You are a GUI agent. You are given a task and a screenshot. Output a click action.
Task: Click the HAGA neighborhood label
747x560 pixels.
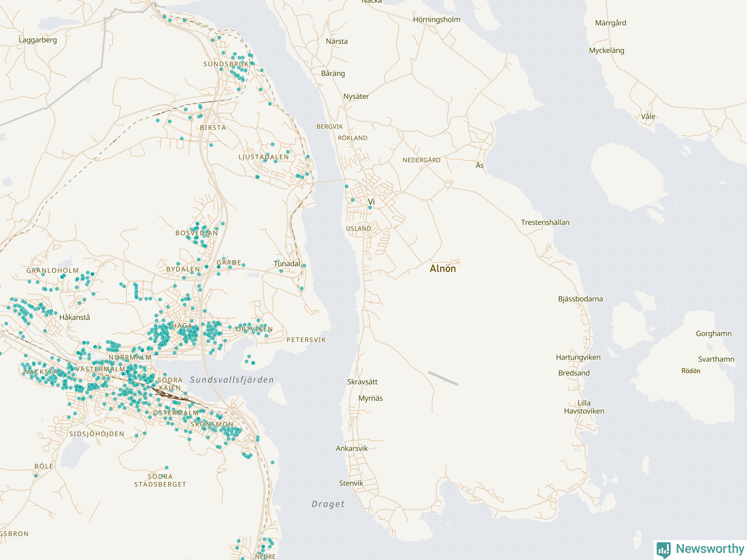(x=182, y=326)
